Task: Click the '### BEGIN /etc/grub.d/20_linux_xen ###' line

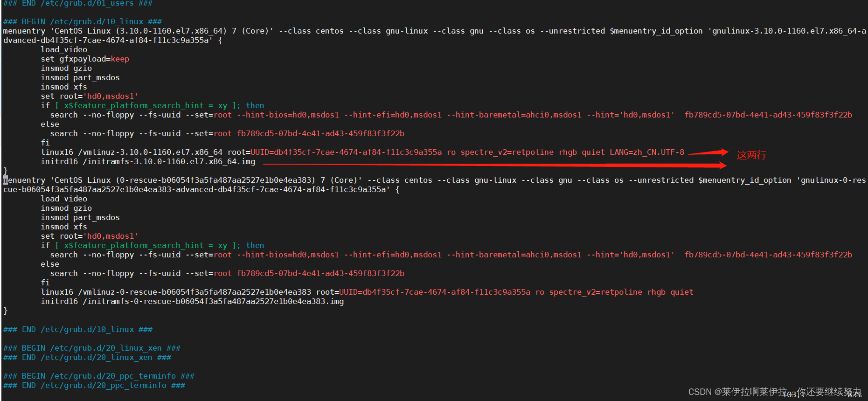Action: (92, 348)
